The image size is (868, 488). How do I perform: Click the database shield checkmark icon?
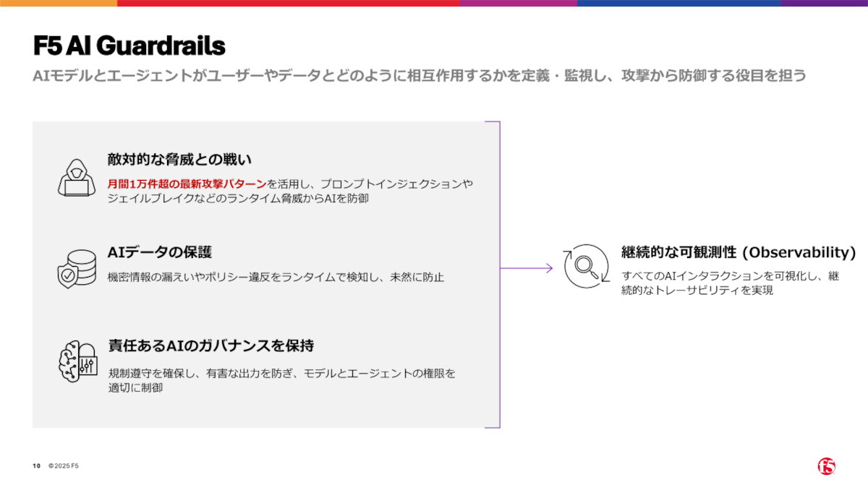(x=77, y=269)
